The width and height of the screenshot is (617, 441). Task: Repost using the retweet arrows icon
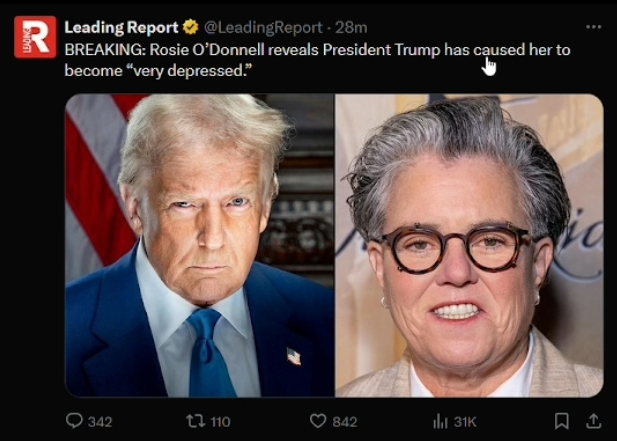(196, 421)
